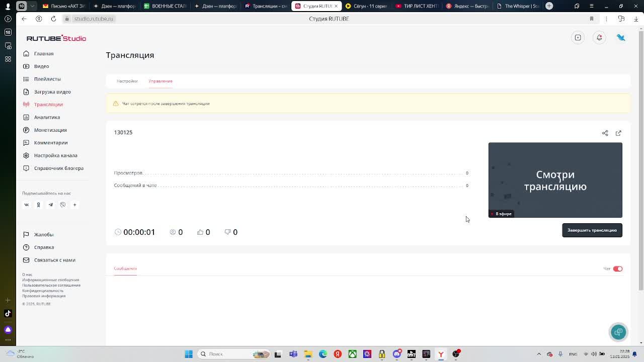Open the Telegram social link icon

coord(50,205)
